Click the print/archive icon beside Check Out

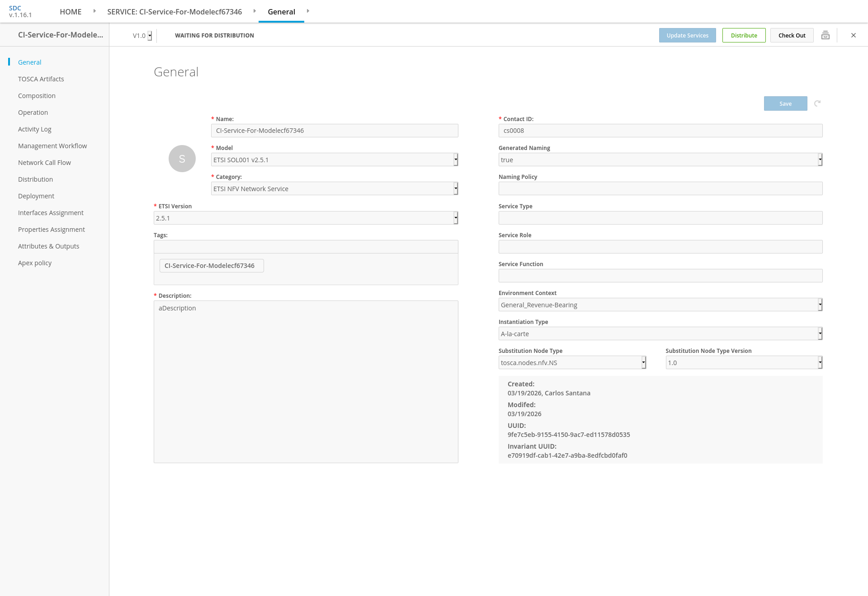pos(825,35)
